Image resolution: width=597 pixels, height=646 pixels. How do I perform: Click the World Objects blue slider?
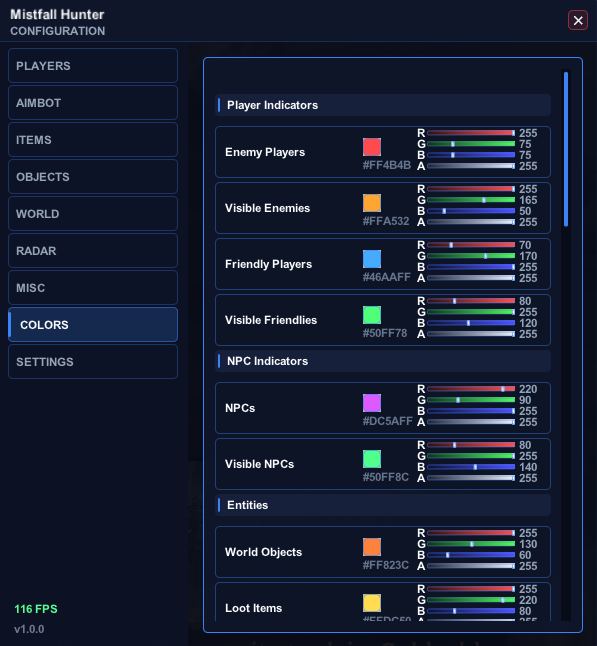pyautogui.click(x=471, y=555)
